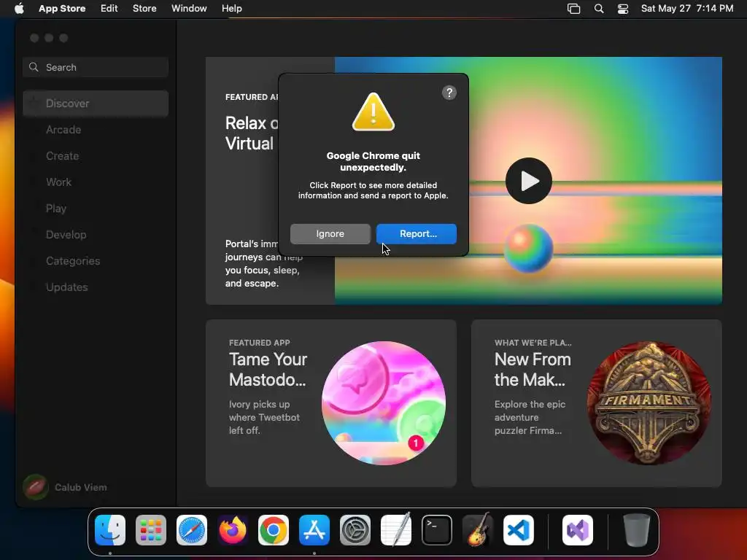Open the Trash in the dock
Viewport: 747px width, 560px height.
coord(636,530)
